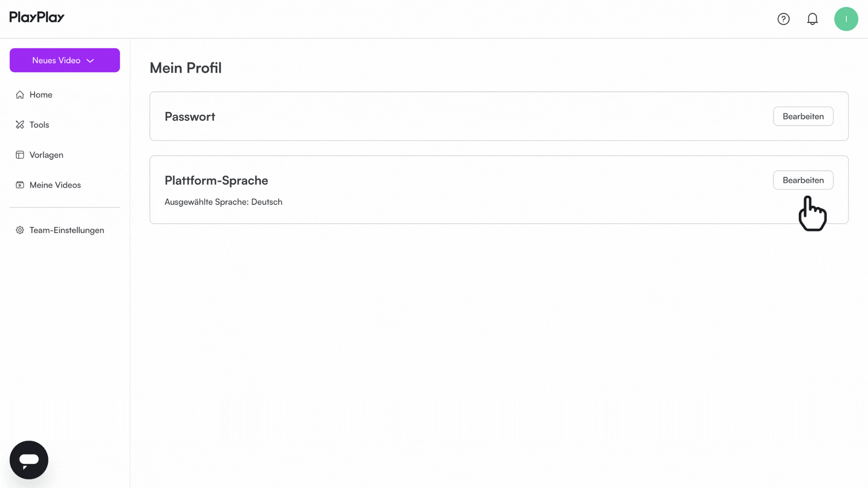The height and width of the screenshot is (488, 868).
Task: Click the Neues Video button
Action: [x=65, y=60]
